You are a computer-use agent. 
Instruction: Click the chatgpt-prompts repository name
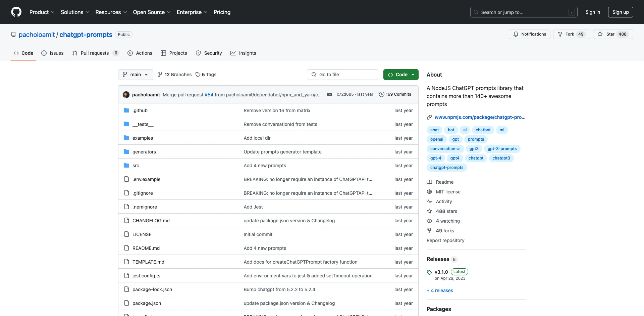86,35
